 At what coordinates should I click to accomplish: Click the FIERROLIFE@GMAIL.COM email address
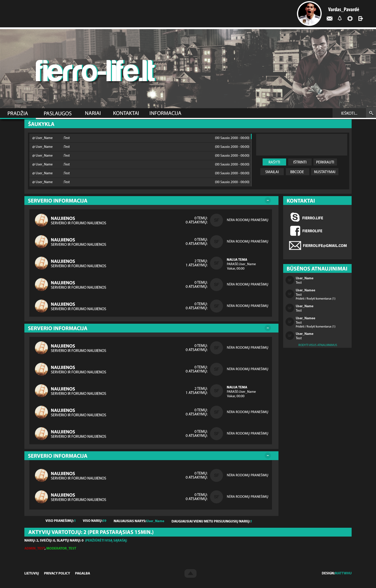[x=325, y=245]
